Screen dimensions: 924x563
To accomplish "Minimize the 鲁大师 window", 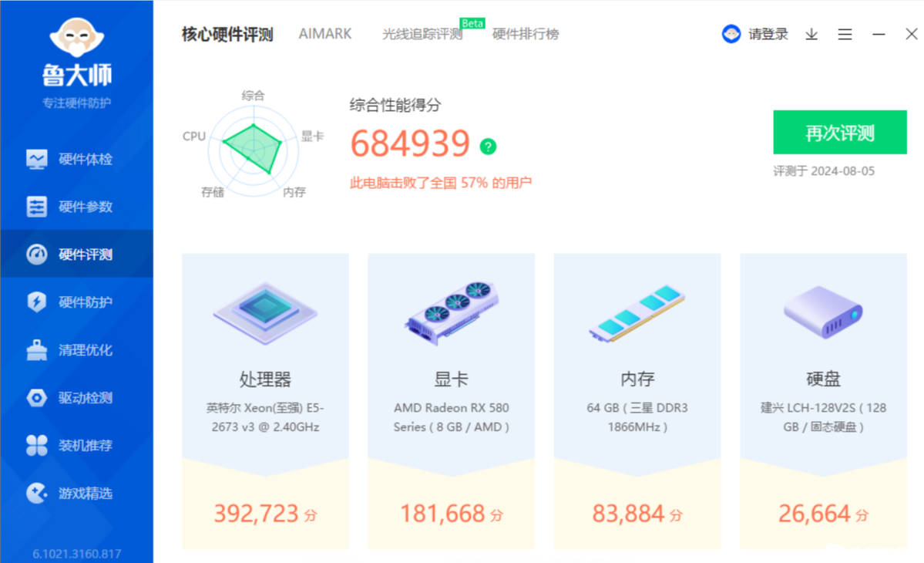I will click(x=879, y=34).
